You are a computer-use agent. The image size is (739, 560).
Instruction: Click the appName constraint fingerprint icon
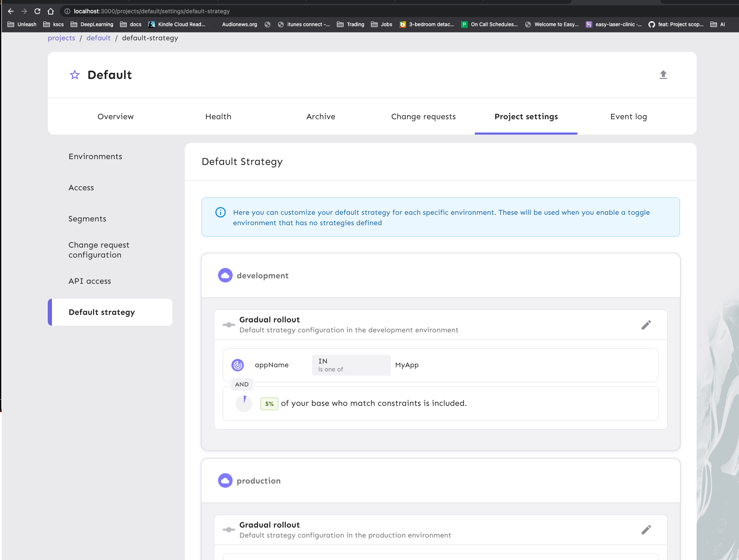click(238, 365)
